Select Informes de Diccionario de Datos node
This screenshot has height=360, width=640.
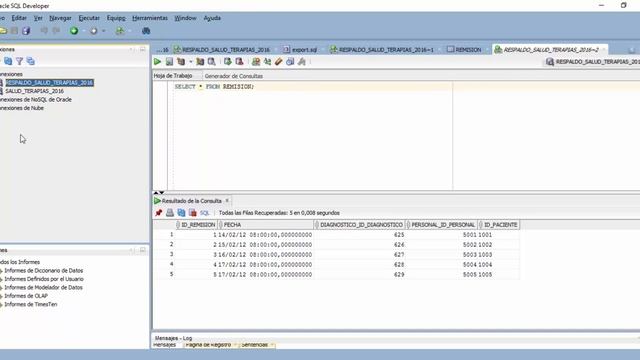(x=44, y=271)
